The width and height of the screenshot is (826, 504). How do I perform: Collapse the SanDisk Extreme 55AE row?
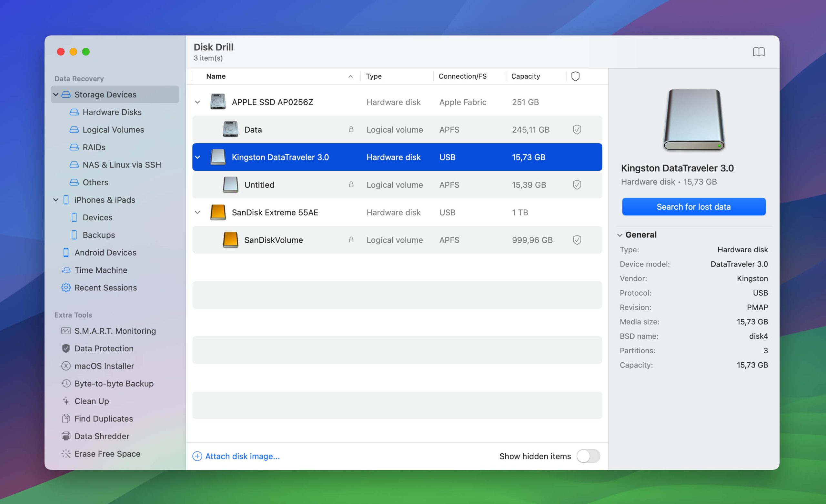click(197, 212)
